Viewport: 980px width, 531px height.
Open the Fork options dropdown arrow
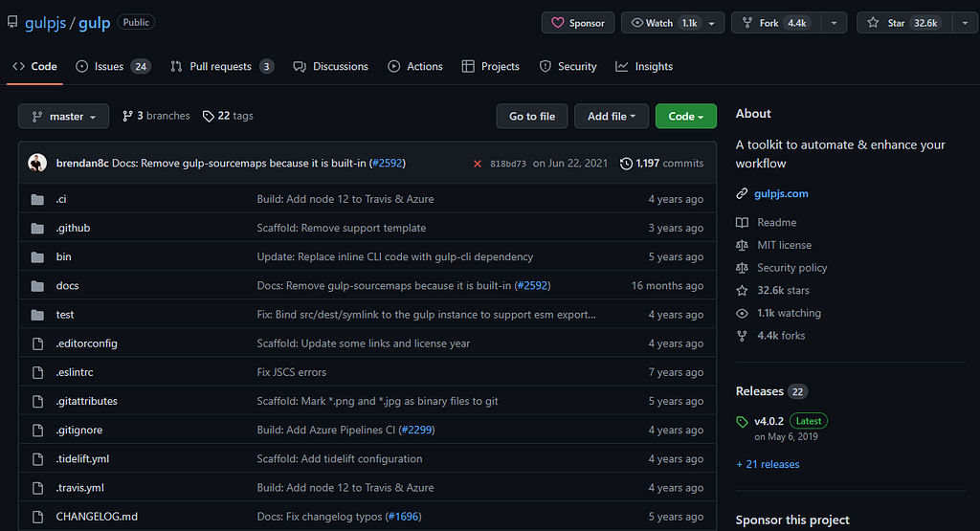point(834,23)
